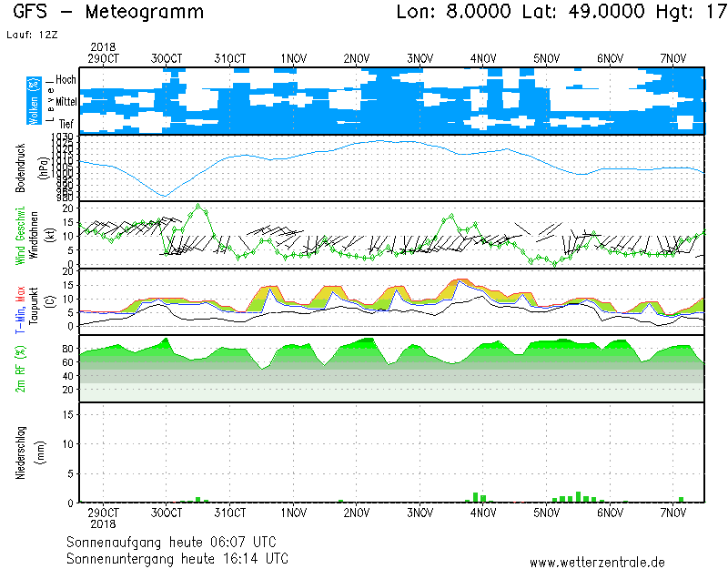Click the bottom '29OCT' axis label

pos(103,513)
